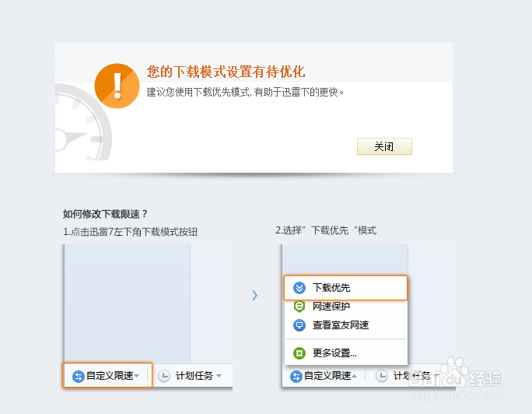
Task: Click the blue swap icon beside 自定义限速 in step 1
Action: tap(79, 376)
